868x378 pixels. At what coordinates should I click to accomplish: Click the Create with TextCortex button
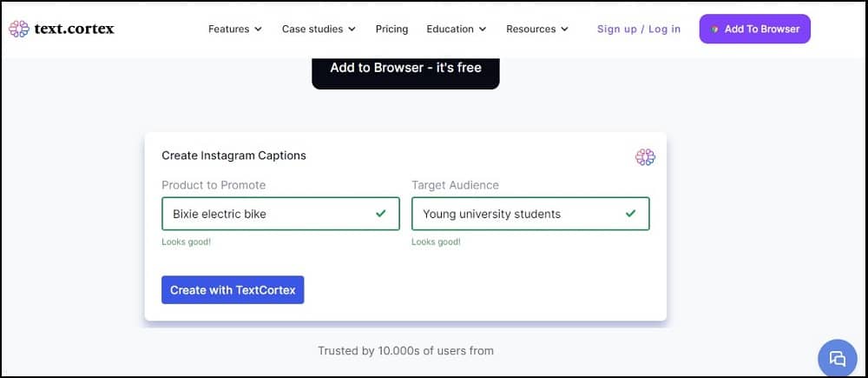[233, 290]
